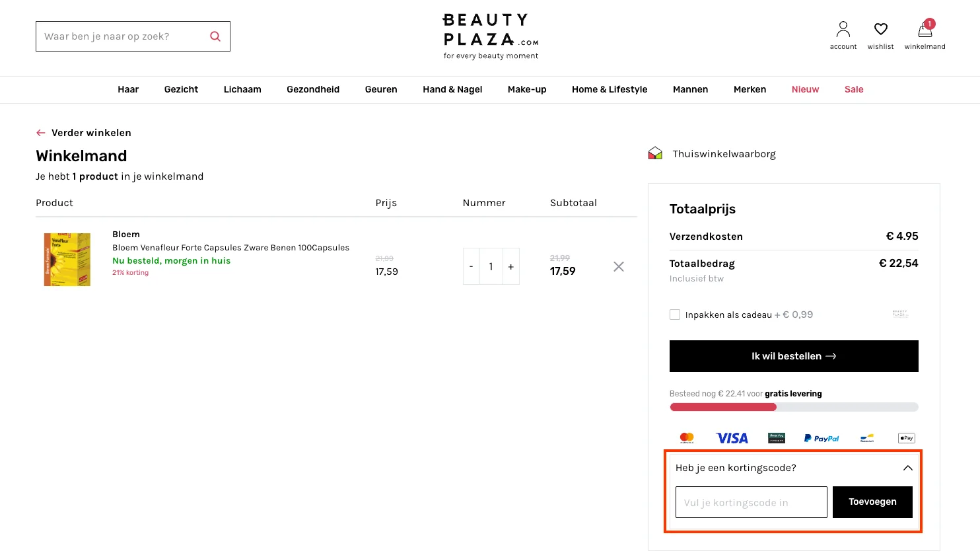Click the Apple Pay icon
The height and width of the screenshot is (557, 980).
pyautogui.click(x=907, y=438)
